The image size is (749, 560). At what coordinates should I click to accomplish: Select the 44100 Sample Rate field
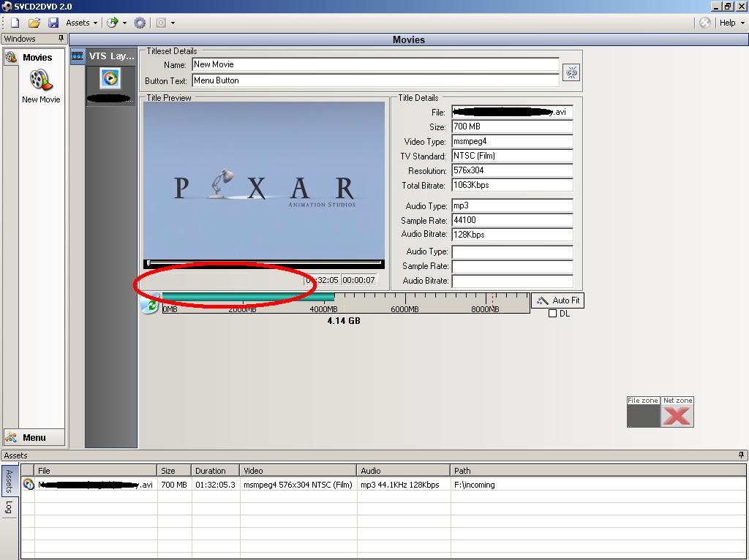512,220
